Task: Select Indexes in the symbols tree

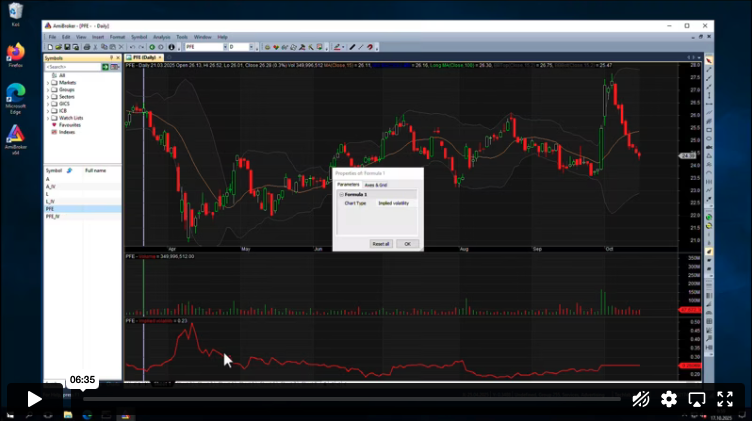Action: pos(67,132)
